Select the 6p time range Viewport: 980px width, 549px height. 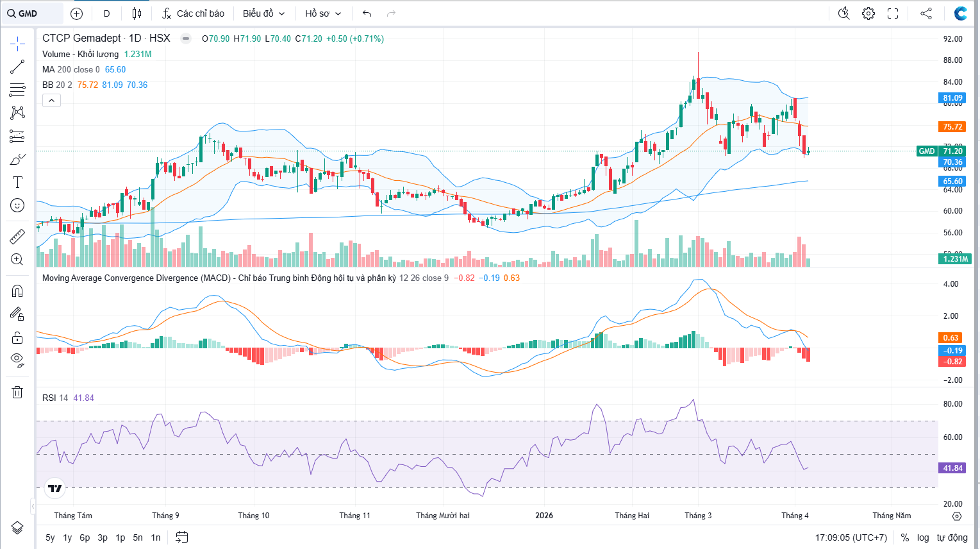85,537
